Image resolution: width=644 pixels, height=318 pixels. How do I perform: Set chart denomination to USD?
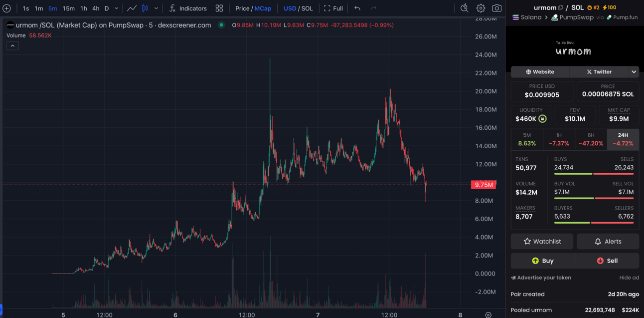point(290,8)
